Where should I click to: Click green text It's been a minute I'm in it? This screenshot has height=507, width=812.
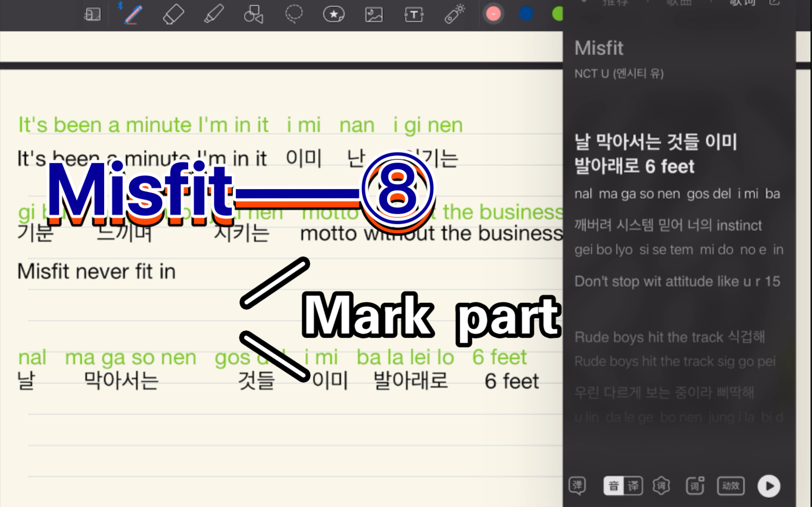(x=143, y=125)
